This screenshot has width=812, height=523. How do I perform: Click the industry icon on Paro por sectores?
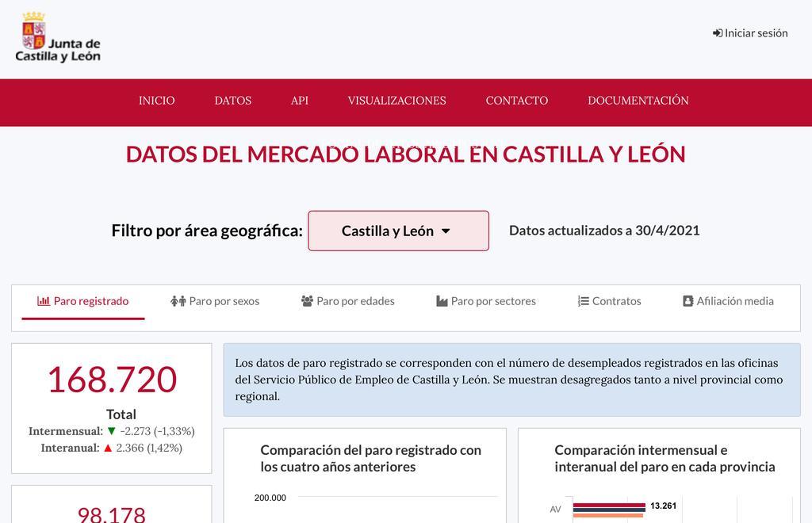tap(442, 301)
